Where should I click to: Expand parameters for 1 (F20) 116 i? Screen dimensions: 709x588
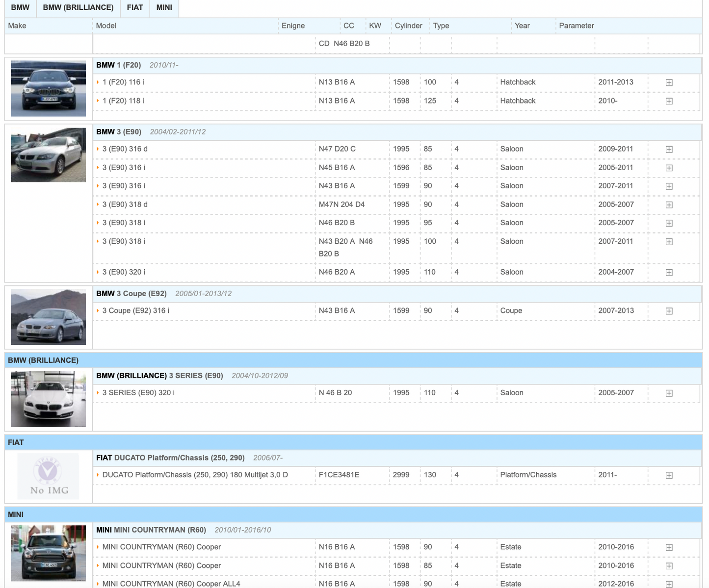[x=669, y=82]
